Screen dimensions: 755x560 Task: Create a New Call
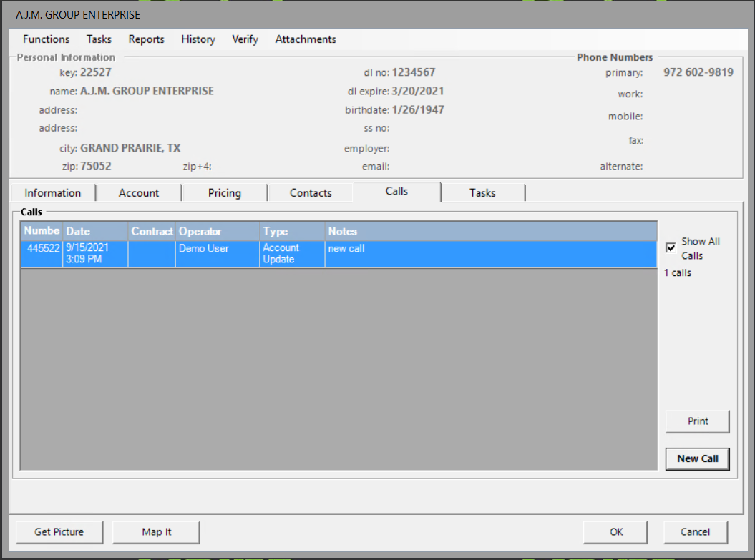(x=697, y=458)
